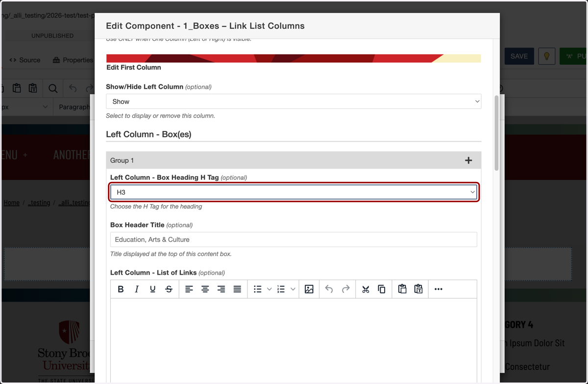Cut selection with the scissors icon

pyautogui.click(x=366, y=289)
